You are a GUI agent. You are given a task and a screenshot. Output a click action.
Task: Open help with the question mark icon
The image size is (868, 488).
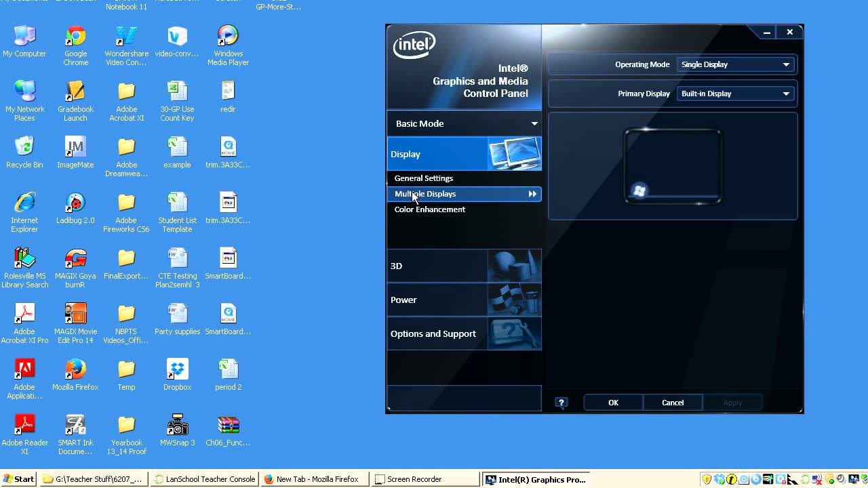561,403
